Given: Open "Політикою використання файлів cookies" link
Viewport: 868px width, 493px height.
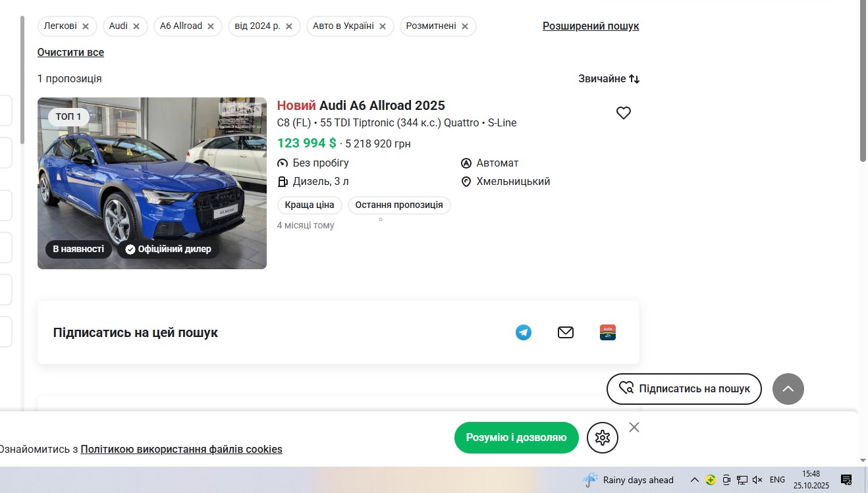Looking at the screenshot, I should tap(181, 450).
